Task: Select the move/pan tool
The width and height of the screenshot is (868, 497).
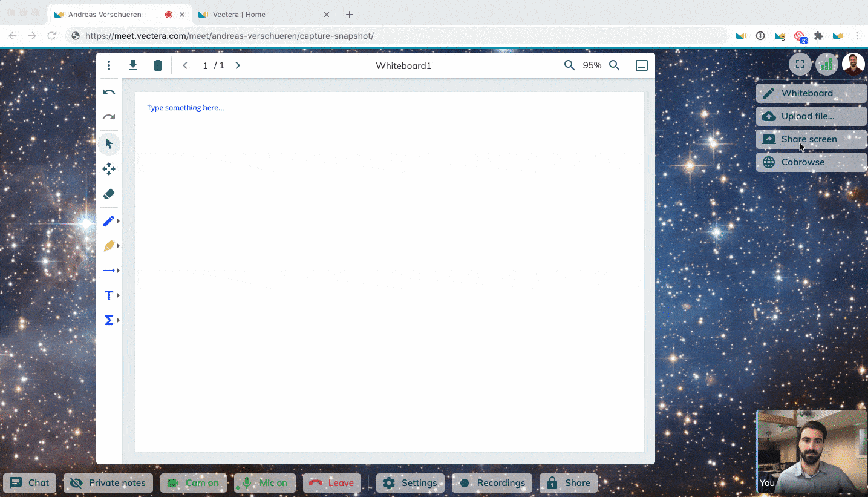Action: coord(109,169)
